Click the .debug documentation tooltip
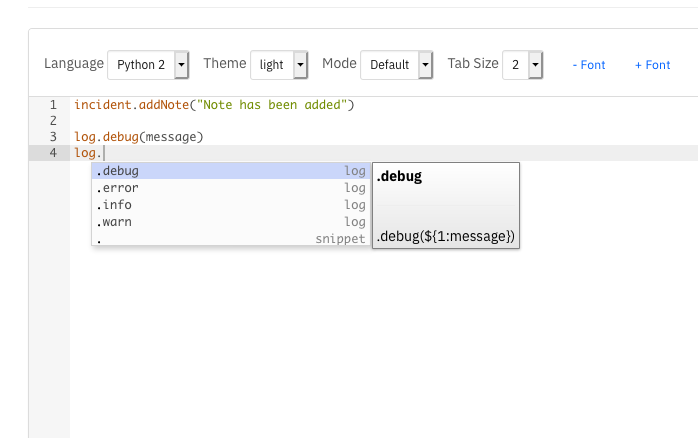This screenshot has height=438, width=698. [x=446, y=205]
